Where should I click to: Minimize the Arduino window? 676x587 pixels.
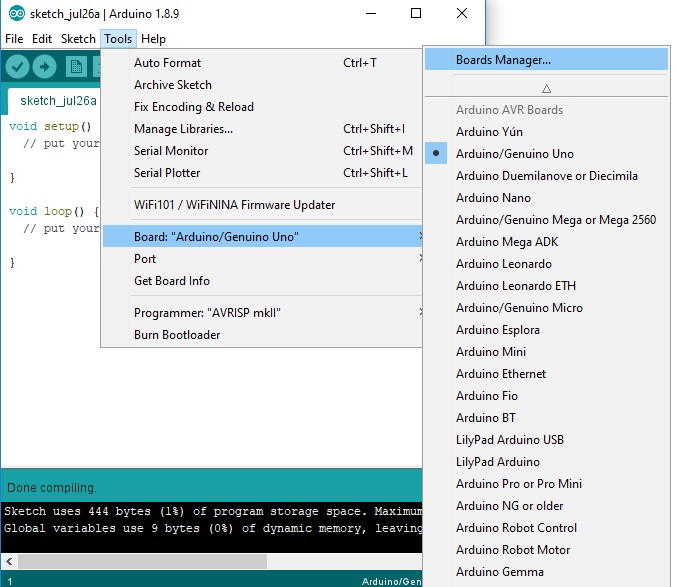point(371,13)
